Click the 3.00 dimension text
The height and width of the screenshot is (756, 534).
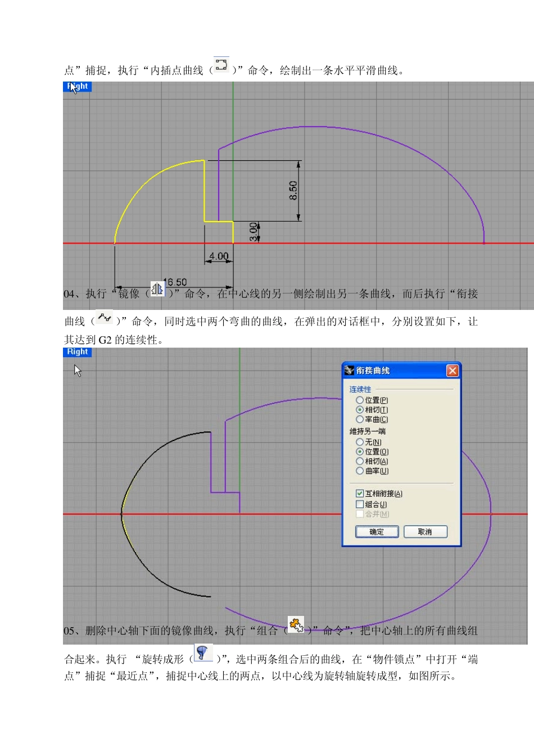coord(254,231)
